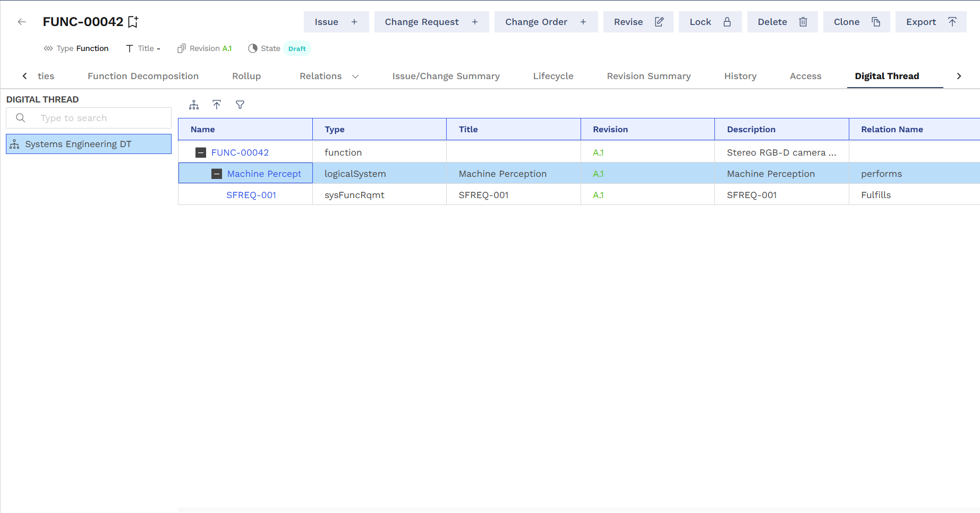980x513 pixels.
Task: Export the function item
Action: (x=931, y=22)
